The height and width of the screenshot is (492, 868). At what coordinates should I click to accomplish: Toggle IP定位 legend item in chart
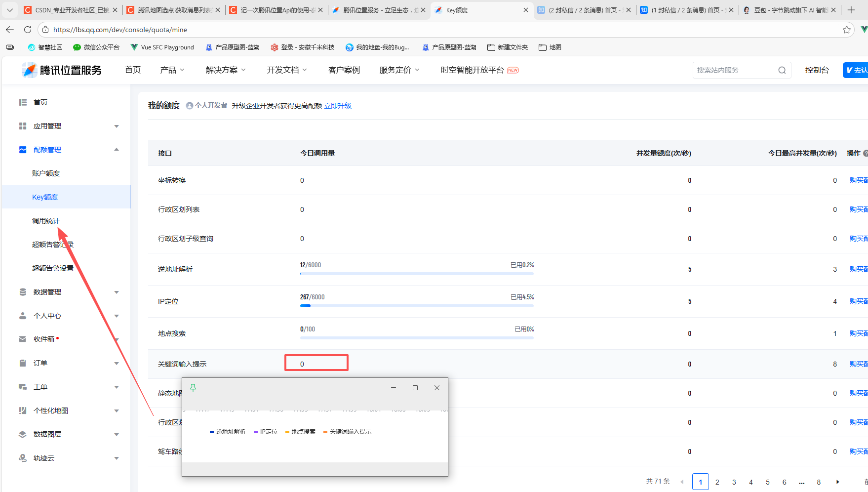(x=266, y=432)
